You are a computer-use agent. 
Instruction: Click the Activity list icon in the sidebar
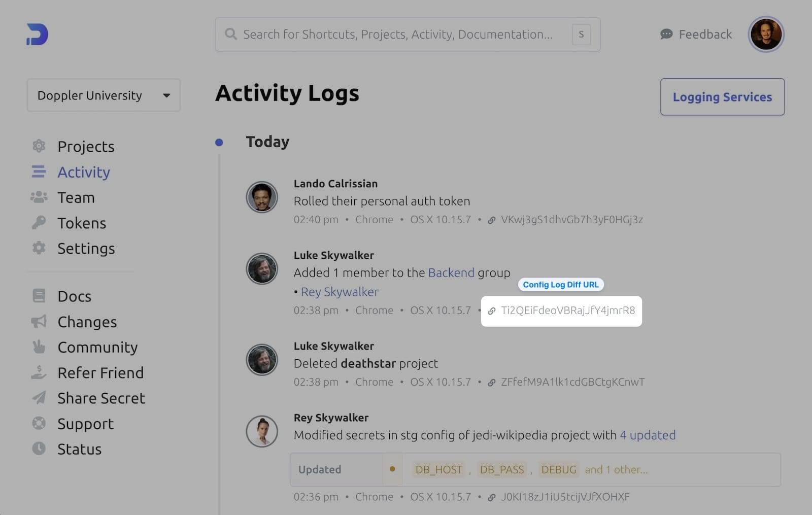click(39, 171)
